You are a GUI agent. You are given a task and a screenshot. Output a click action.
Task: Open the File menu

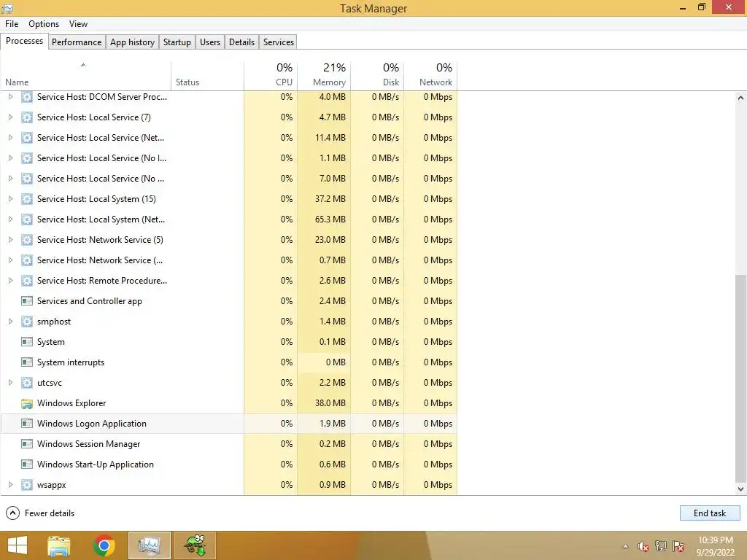[x=12, y=24]
